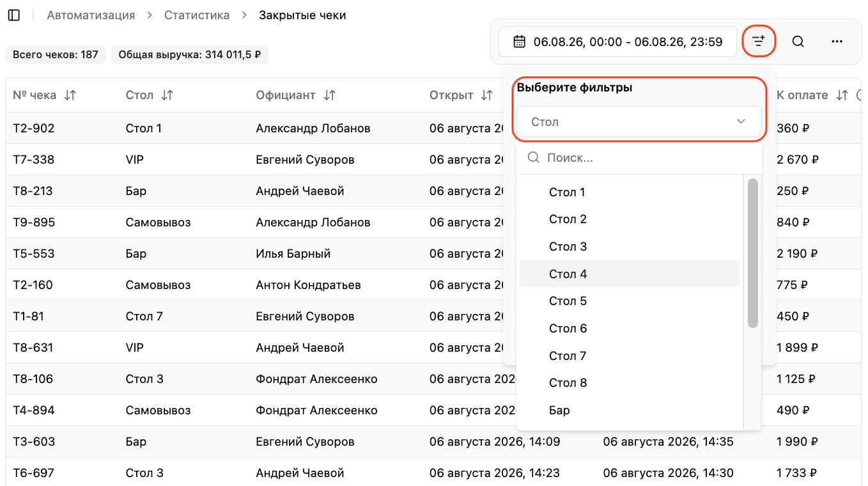This screenshot has width=868, height=486.
Task: Click waiter Антон Кондратьев
Action: [309, 285]
